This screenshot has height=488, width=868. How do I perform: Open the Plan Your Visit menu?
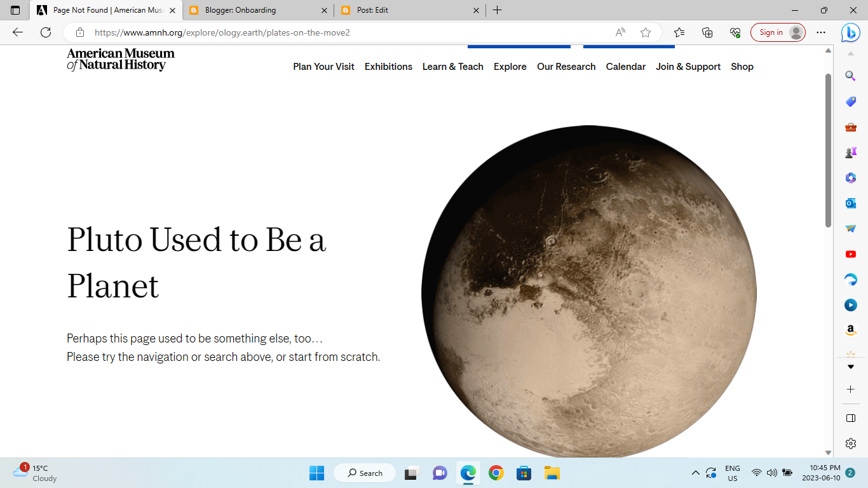(323, 67)
